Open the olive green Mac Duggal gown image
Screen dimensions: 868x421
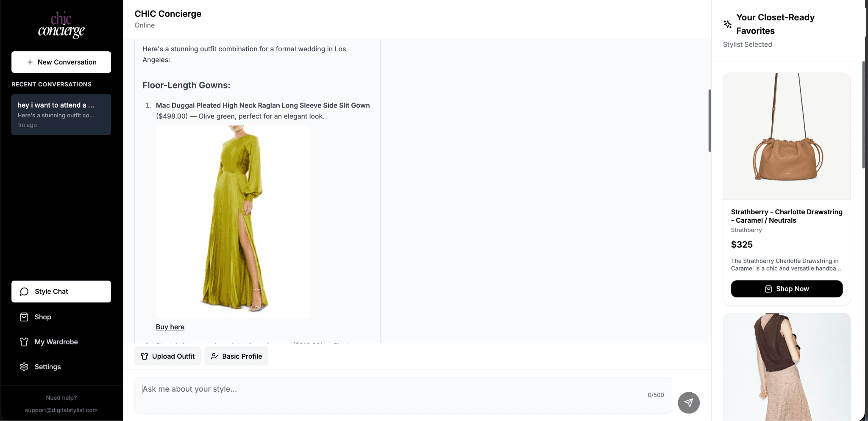[x=233, y=221]
